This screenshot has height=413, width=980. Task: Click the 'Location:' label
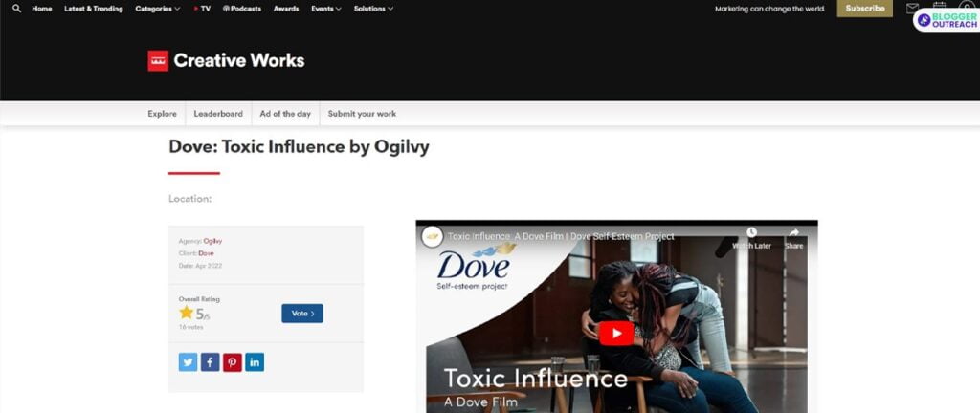[x=190, y=199]
